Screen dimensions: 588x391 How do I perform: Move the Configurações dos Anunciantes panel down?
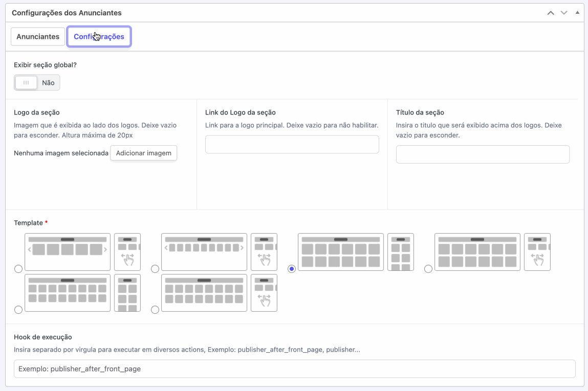click(564, 13)
